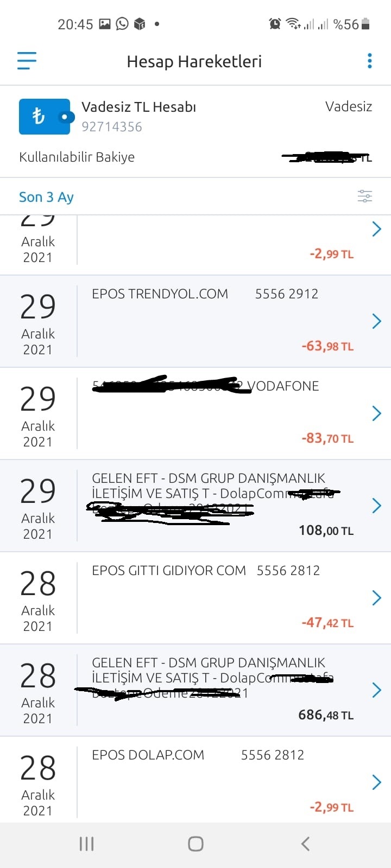Open the 108,00 TL GELEN EFT entry
Viewport: 391px width, 868px height.
195,506
